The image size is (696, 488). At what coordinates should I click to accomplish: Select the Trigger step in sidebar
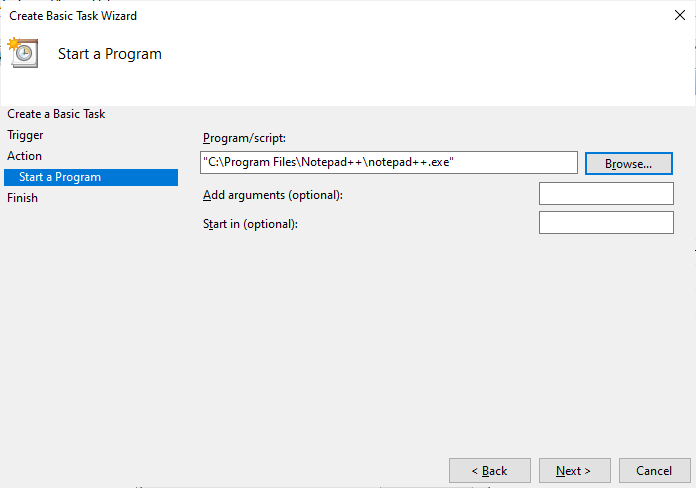[x=25, y=135]
